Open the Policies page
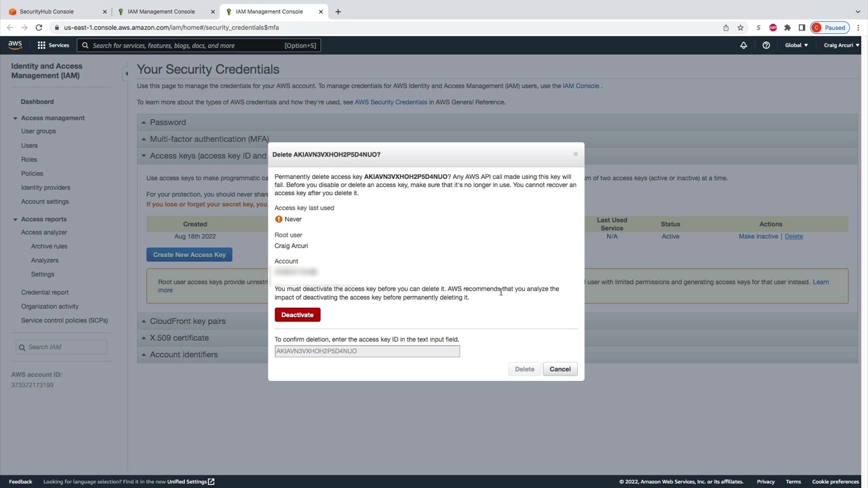 (32, 174)
